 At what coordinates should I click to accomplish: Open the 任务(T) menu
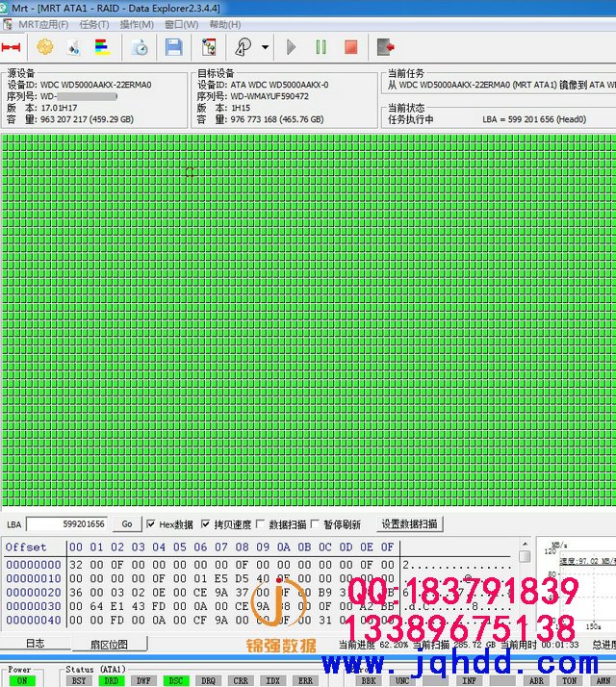[93, 25]
